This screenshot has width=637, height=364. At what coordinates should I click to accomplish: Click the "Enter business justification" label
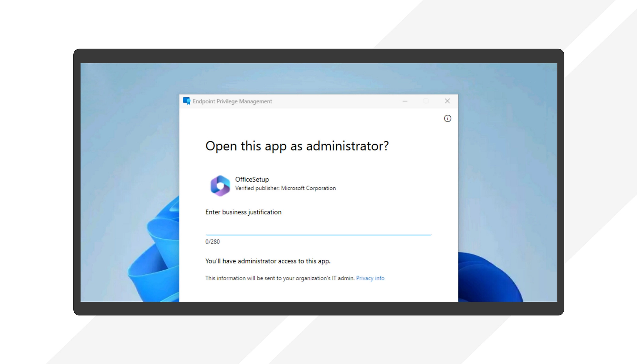[243, 212]
